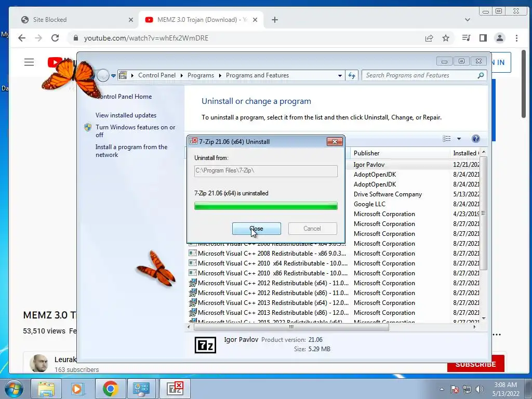Screen dimensions: 532x399
Task: Reload the YouTube page
Action: pyautogui.click(x=55, y=38)
